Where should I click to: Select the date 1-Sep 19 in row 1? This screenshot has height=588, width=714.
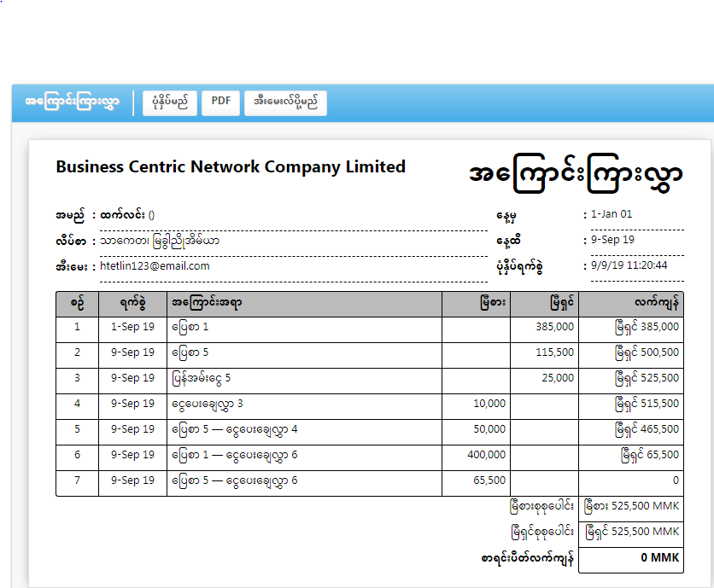pyautogui.click(x=133, y=327)
